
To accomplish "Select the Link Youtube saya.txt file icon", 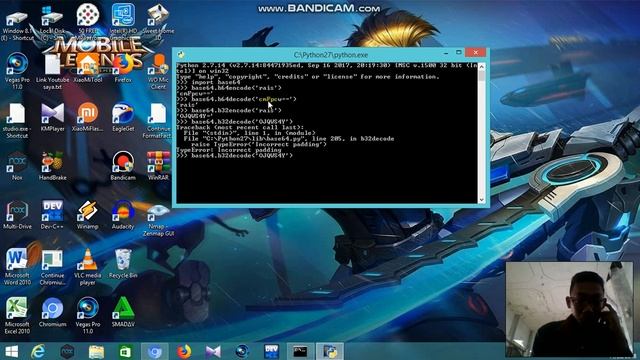I will (x=52, y=73).
